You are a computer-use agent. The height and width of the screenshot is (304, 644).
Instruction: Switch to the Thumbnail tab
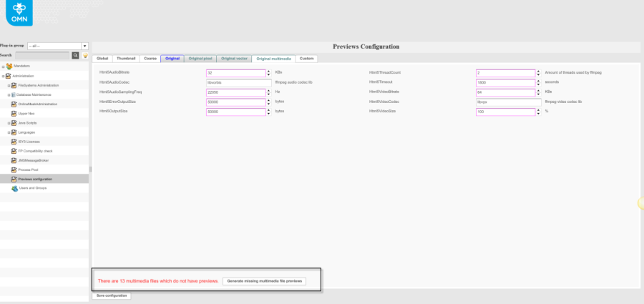(126, 59)
